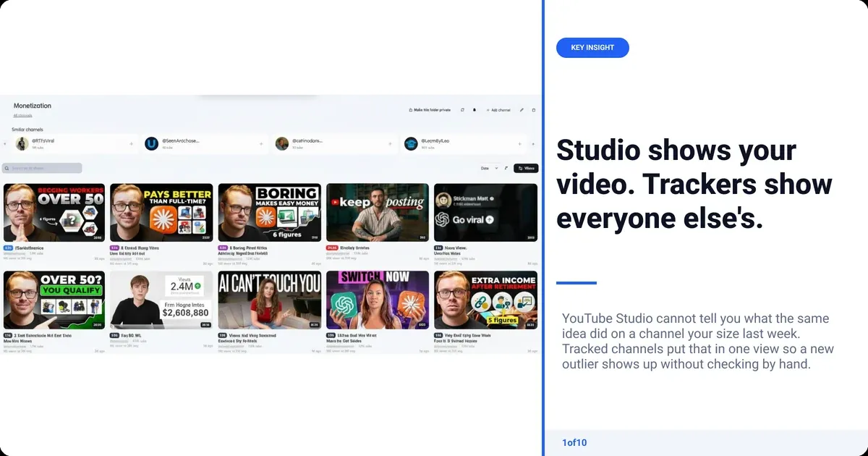Screen dimensions: 868x456
Task: Add similar channel @SeenArdchose with plus
Action: pyautogui.click(x=260, y=144)
